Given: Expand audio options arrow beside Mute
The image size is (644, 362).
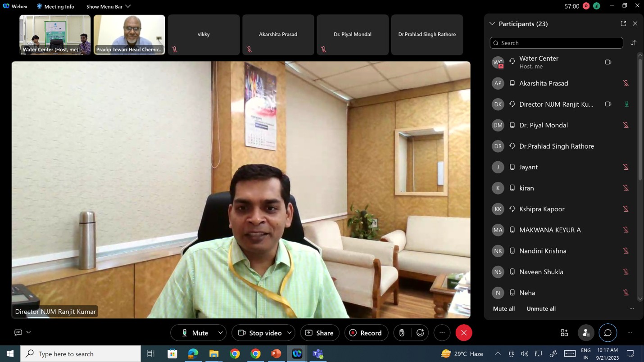Looking at the screenshot, I should [220, 333].
